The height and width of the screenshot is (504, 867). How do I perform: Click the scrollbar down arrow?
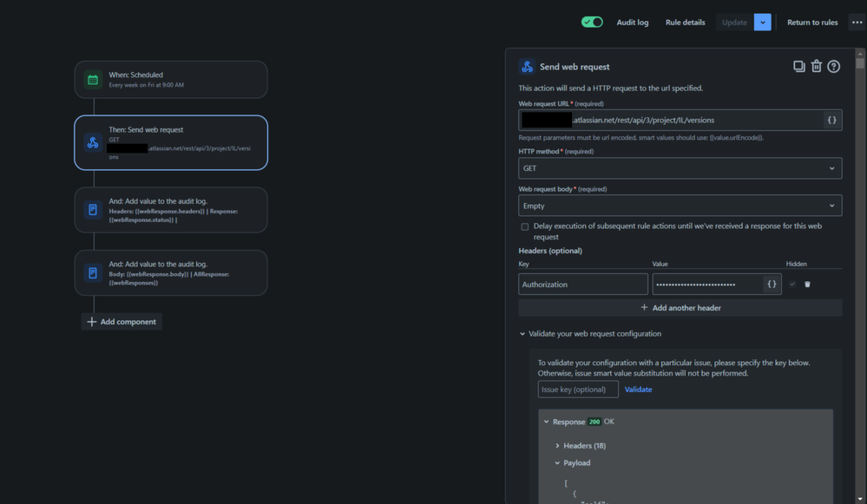pos(860,499)
